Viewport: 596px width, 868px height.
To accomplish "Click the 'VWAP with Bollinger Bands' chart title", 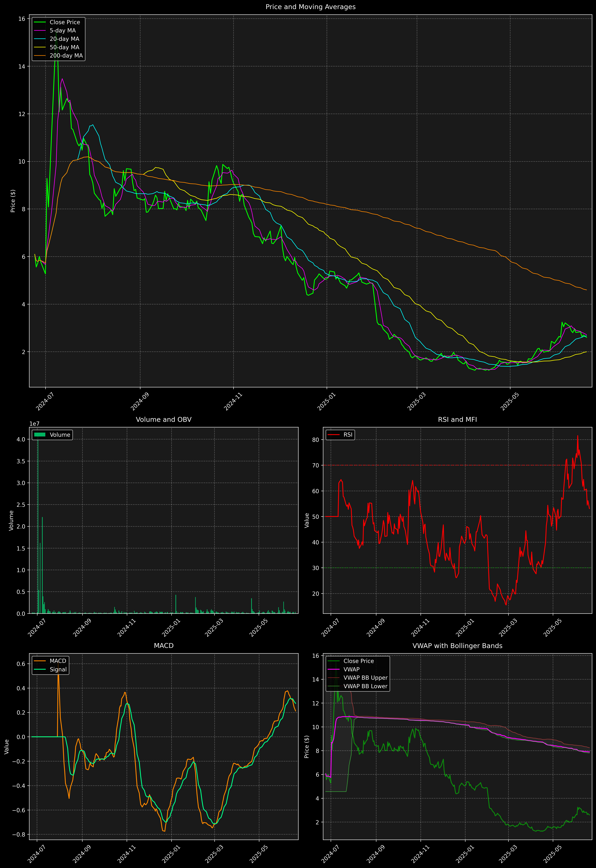I will [x=457, y=646].
